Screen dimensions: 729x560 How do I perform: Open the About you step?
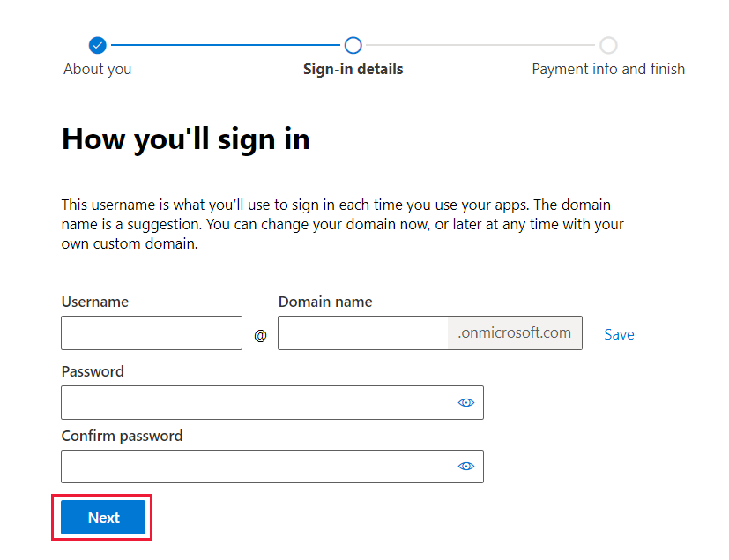[x=97, y=69]
